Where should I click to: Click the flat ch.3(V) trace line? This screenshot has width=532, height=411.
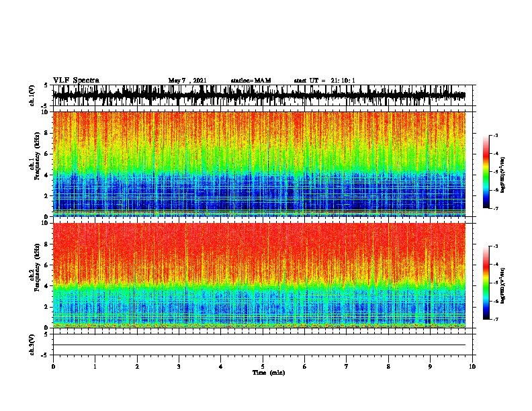coord(259,345)
